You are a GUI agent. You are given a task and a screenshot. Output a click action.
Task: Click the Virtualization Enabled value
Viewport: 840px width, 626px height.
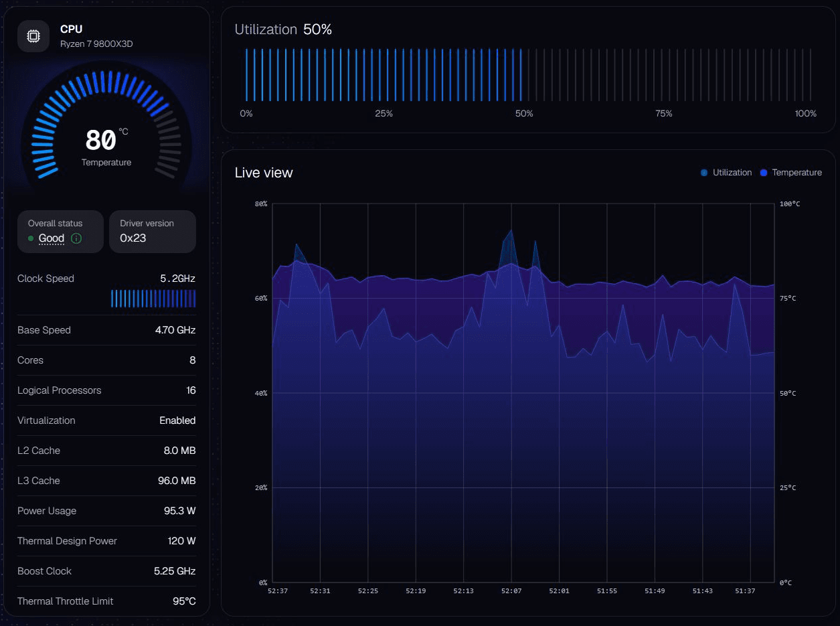177,420
